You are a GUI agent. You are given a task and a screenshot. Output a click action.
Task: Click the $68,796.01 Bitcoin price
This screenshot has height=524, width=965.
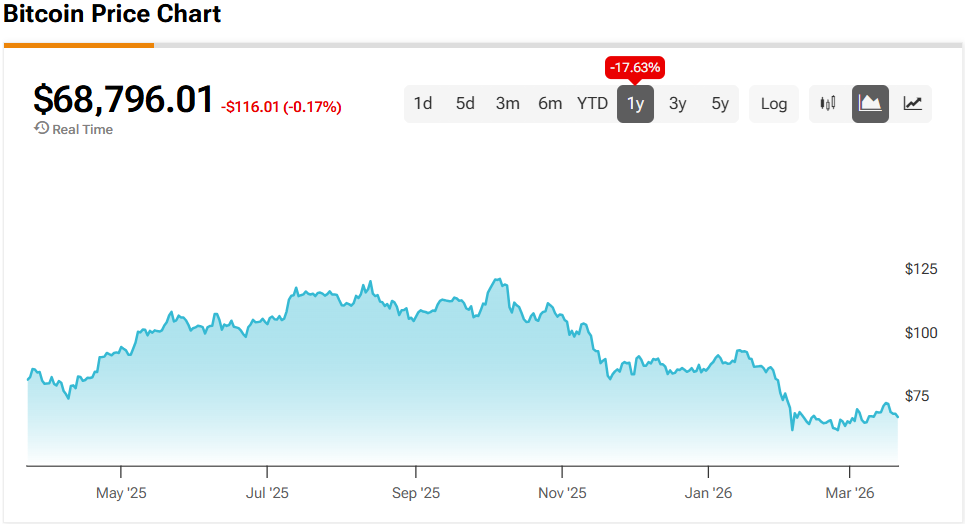123,101
